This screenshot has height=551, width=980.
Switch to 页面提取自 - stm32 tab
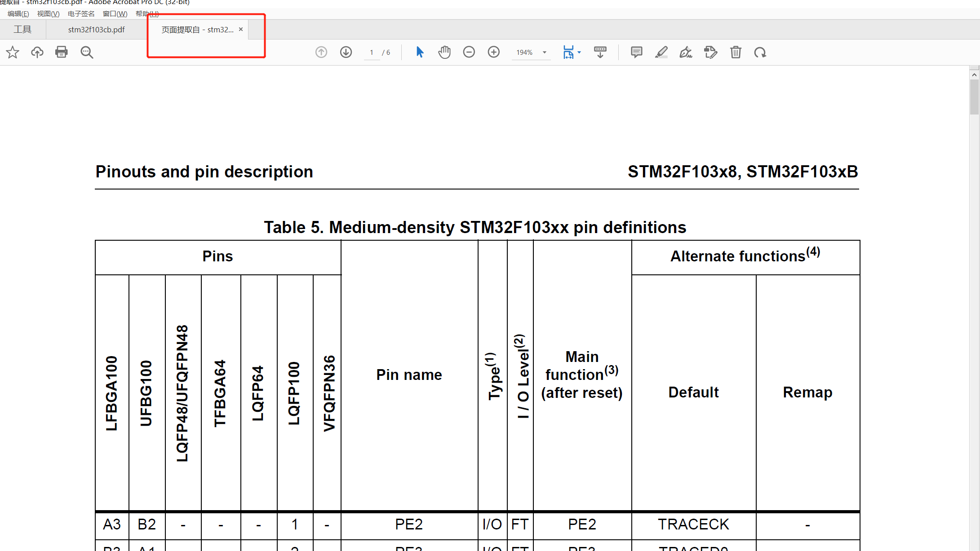198,30
